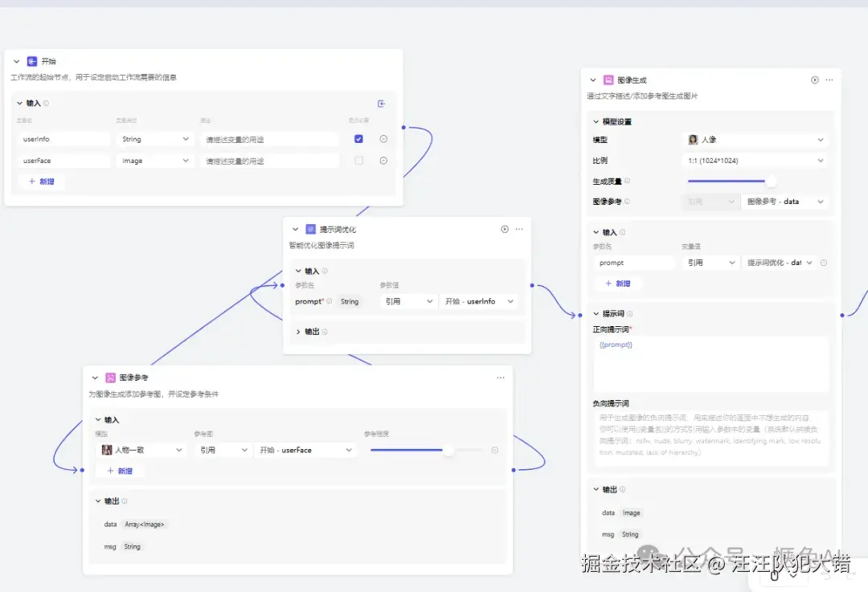868x592 pixels.
Task: Open more options menu on 图像生成 node
Action: point(829,80)
